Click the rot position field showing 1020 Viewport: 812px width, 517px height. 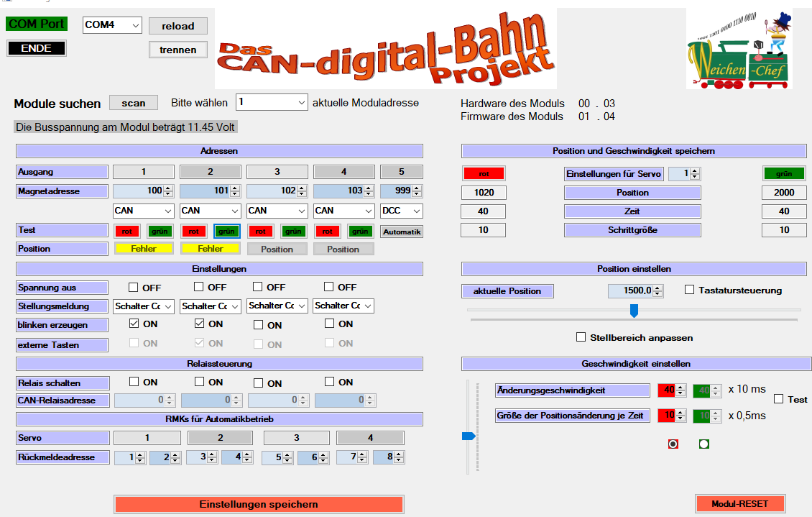[x=484, y=193]
